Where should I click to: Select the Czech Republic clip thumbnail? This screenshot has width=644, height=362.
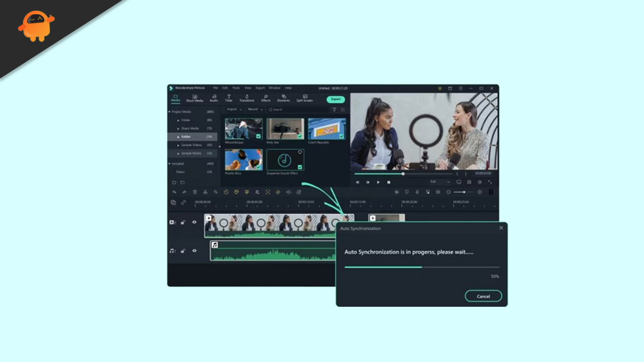coord(327,128)
